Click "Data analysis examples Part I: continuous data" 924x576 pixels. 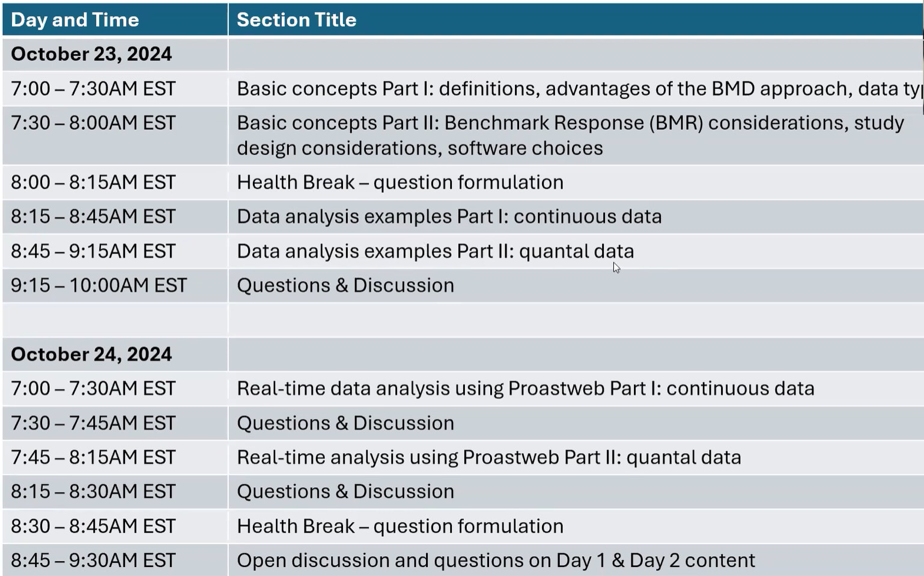449,217
